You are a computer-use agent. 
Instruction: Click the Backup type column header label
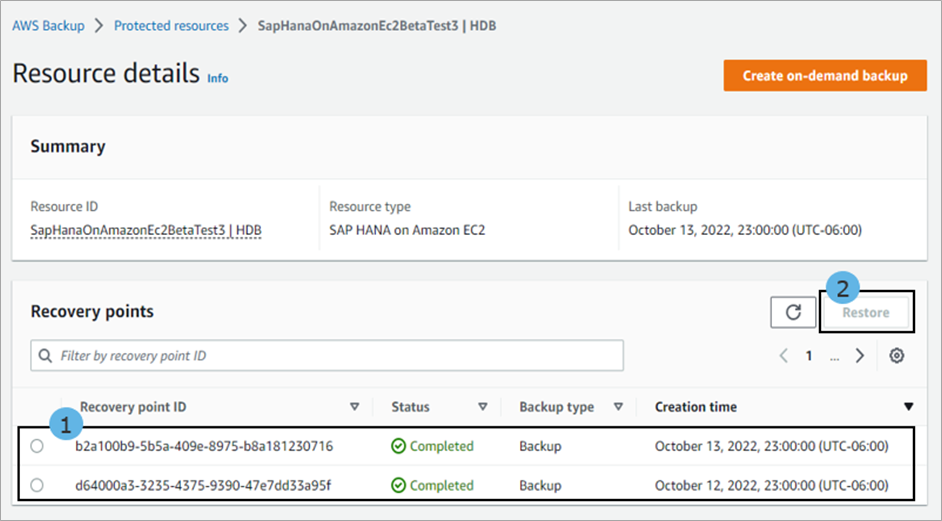click(x=556, y=407)
